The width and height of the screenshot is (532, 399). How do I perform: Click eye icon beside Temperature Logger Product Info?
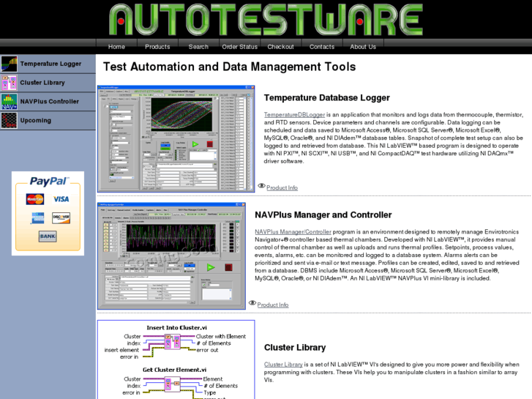click(261, 186)
